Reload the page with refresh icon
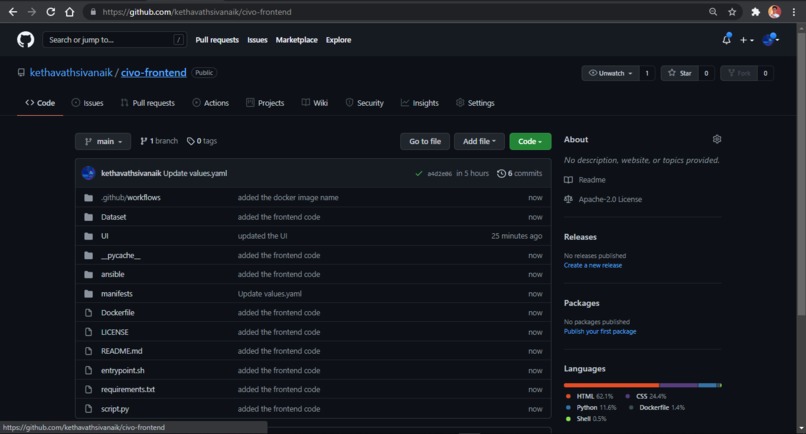The height and width of the screenshot is (434, 806). (50, 11)
